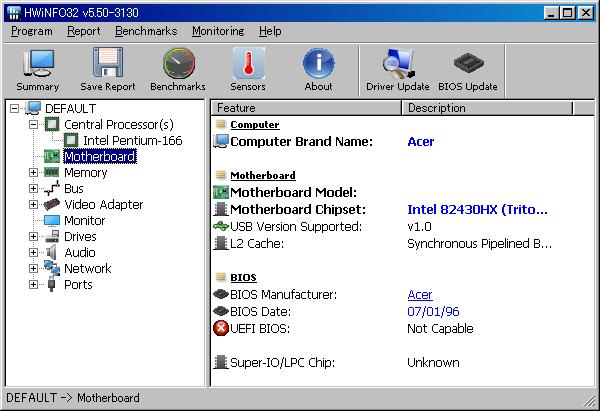600x411 pixels.
Task: Click the Audio speaker icon in tree
Action: [52, 253]
